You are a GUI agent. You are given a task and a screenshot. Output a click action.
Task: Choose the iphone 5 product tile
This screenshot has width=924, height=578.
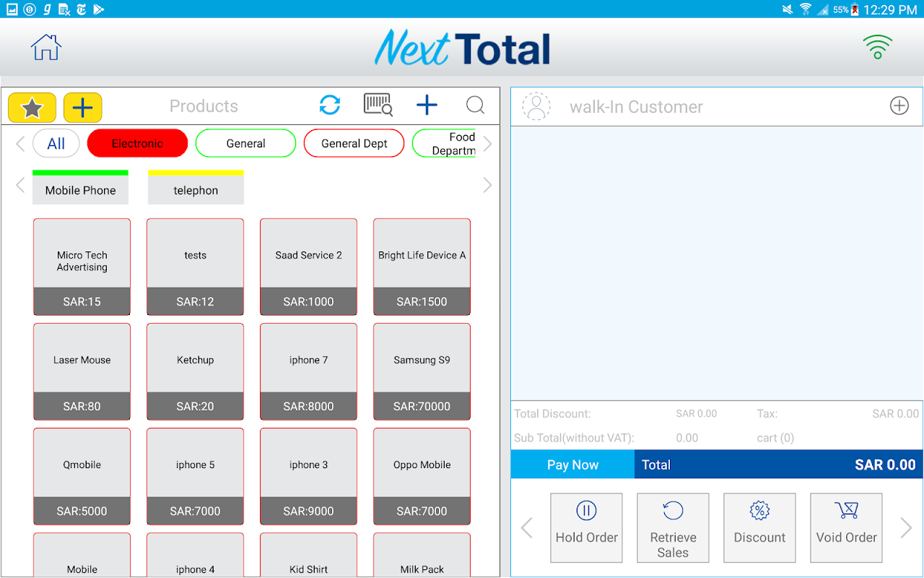click(195, 476)
